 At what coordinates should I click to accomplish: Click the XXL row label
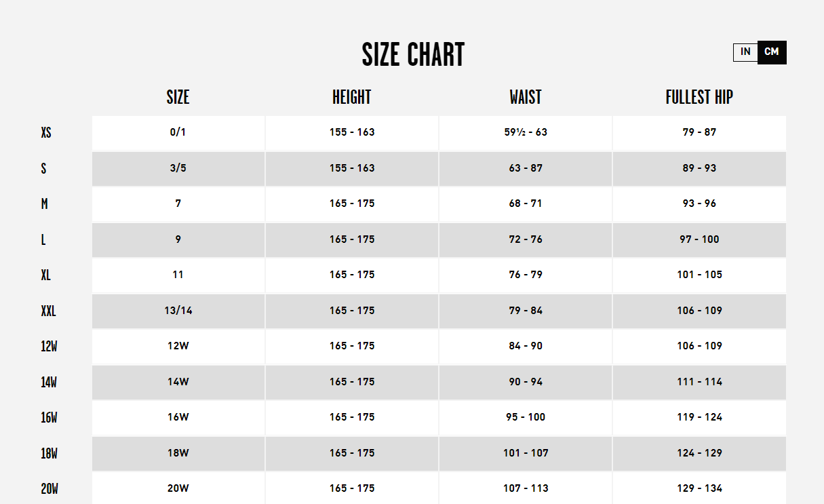[x=48, y=311]
